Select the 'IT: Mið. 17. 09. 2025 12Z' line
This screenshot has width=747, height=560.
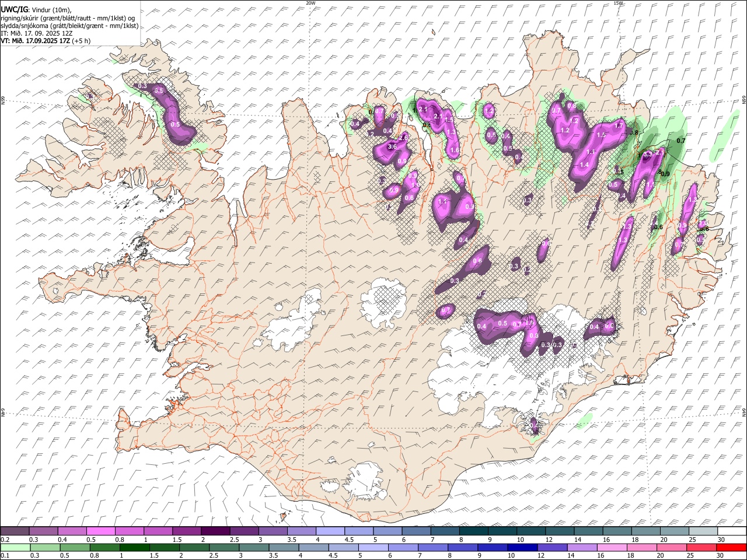pos(36,33)
